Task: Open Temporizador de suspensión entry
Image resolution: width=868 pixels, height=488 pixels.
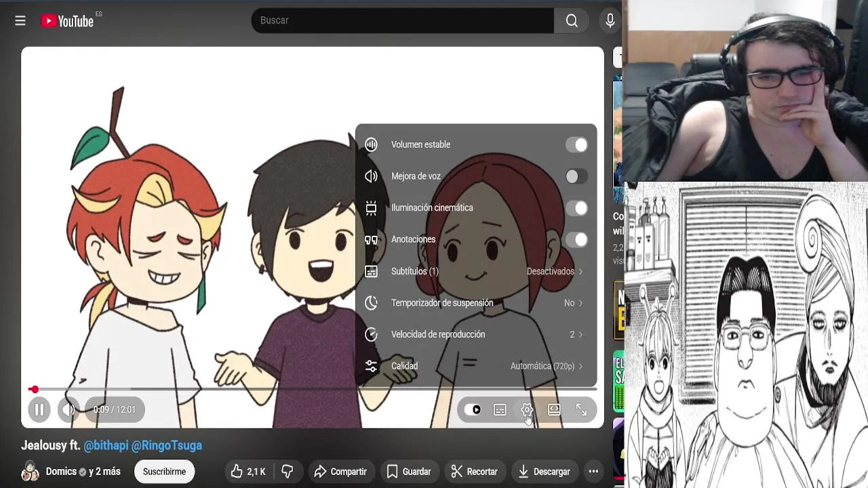Action: [x=476, y=303]
